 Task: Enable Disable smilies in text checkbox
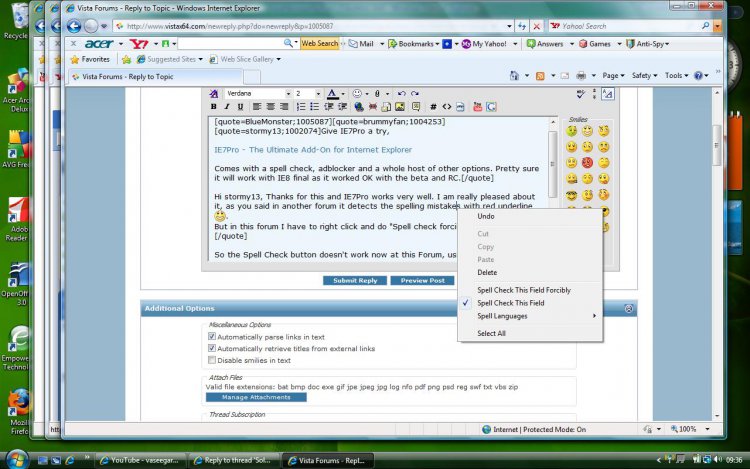click(212, 360)
